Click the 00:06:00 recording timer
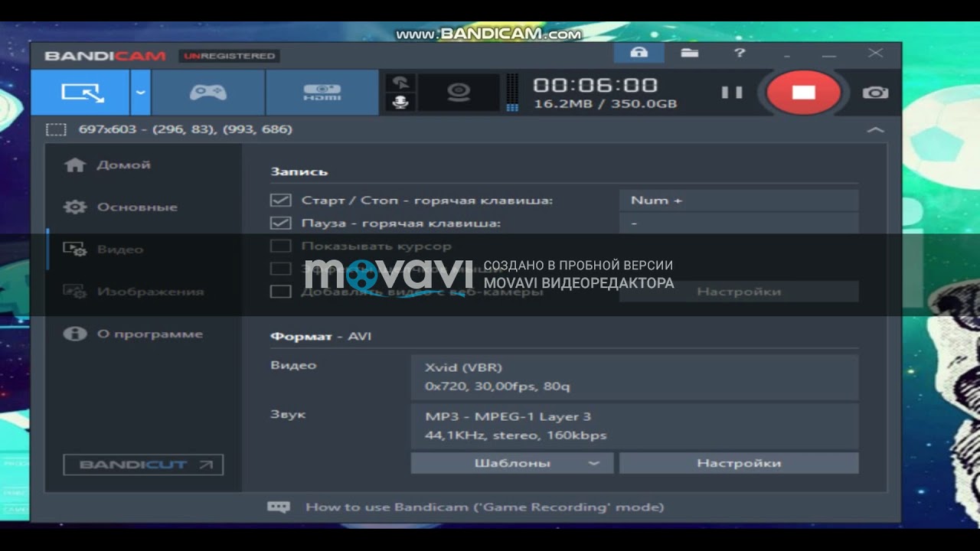The height and width of the screenshot is (551, 980). 595,85
